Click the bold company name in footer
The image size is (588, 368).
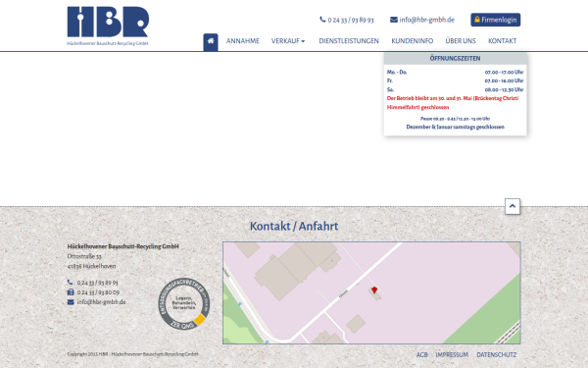(123, 246)
